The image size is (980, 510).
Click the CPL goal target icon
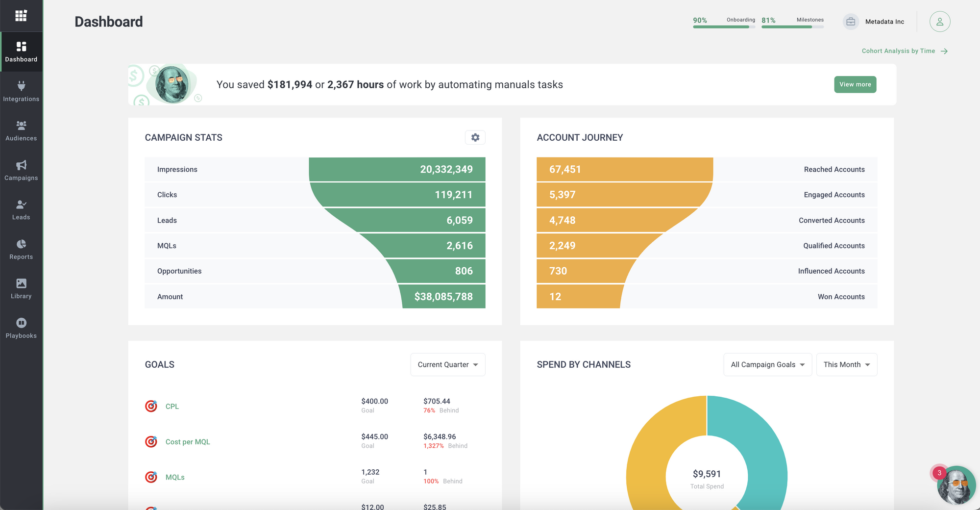(x=151, y=406)
